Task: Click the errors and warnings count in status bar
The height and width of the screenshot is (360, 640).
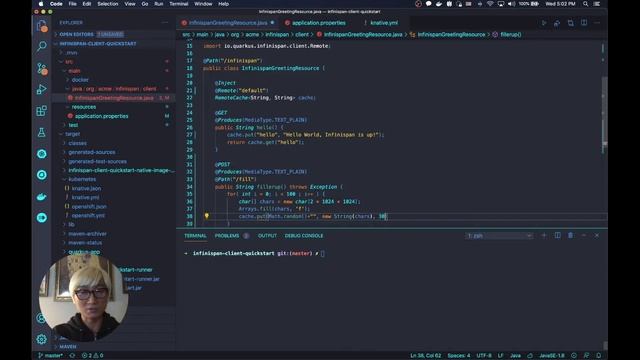Action: pyautogui.click(x=93, y=356)
